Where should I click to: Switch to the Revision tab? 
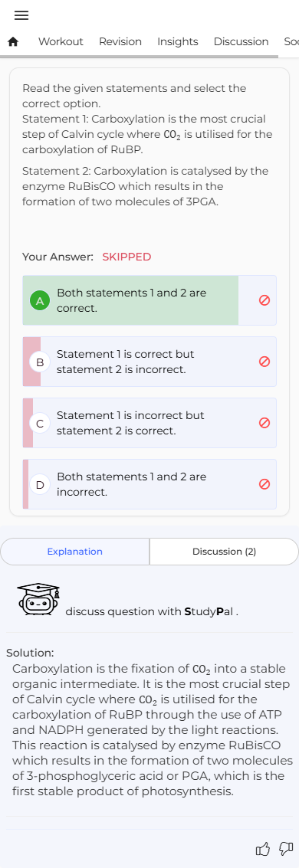coord(120,41)
